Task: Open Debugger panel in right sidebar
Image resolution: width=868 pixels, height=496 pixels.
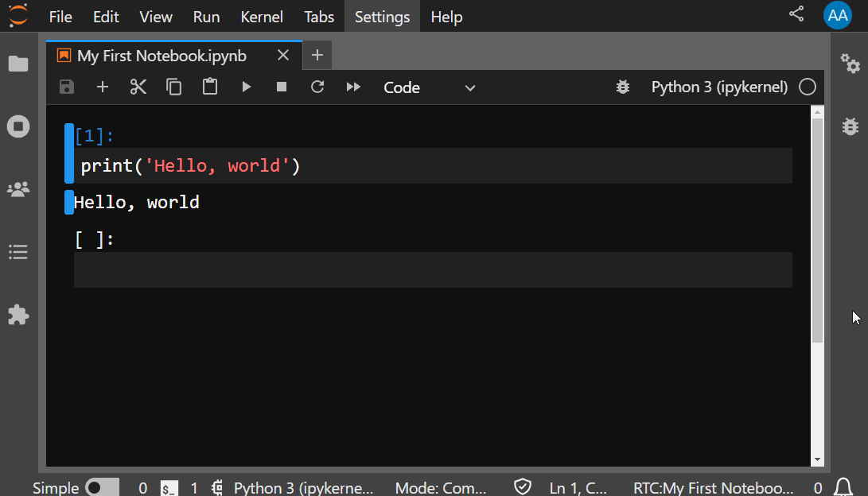Action: point(850,126)
